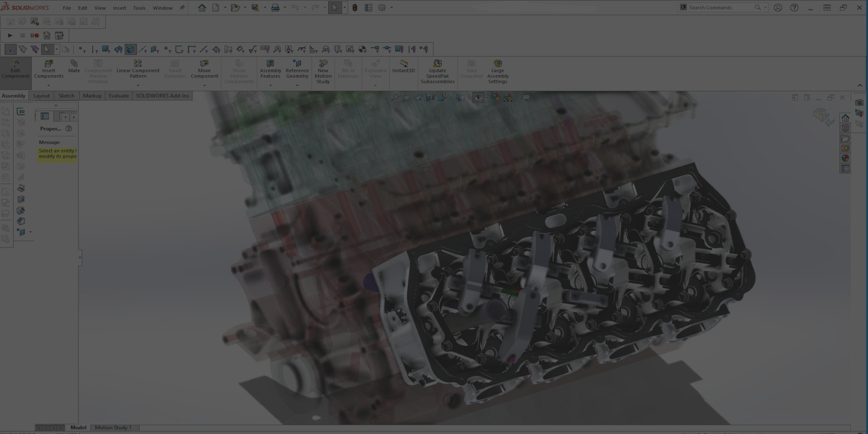868x434 pixels.
Task: Switch to the Evaluate tab
Action: click(x=119, y=96)
